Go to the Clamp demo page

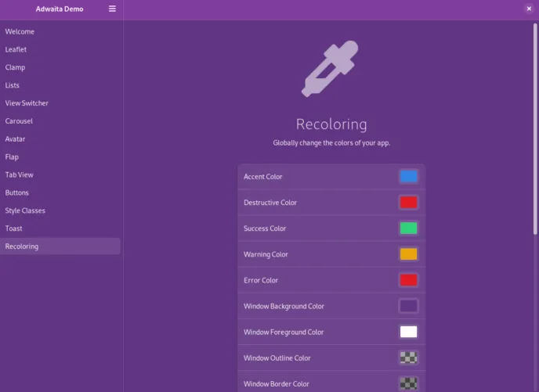(15, 67)
